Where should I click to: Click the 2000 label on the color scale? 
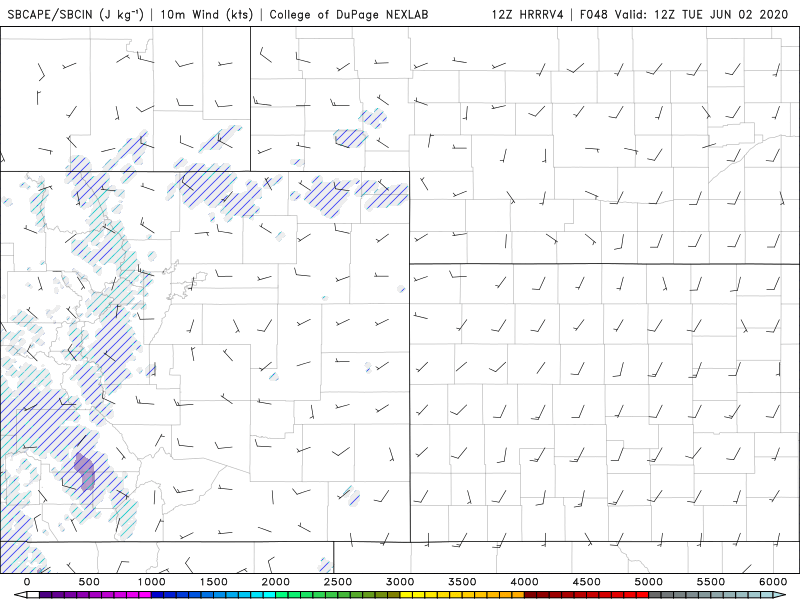[x=276, y=582]
